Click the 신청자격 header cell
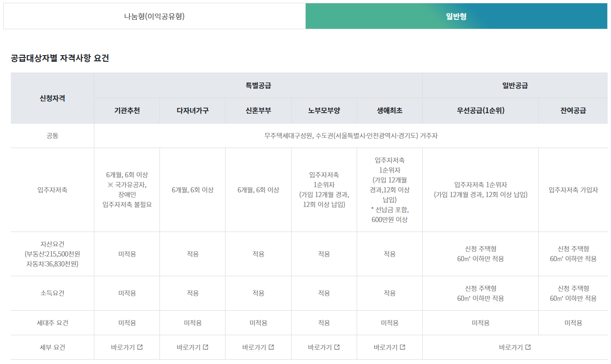 click(x=52, y=98)
